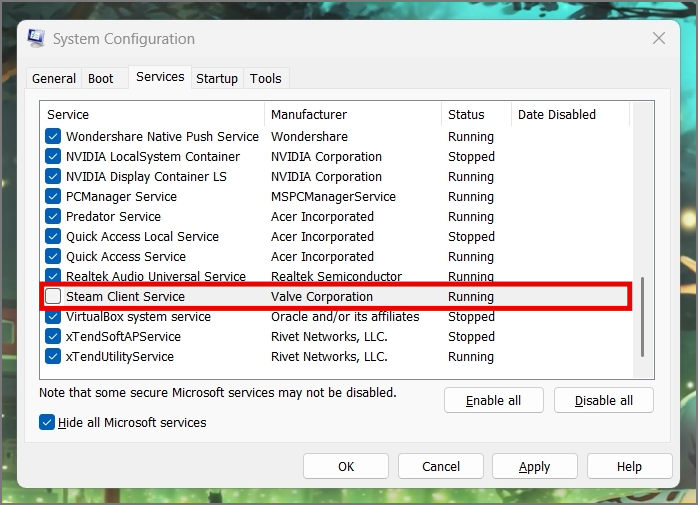Click the Disable all button
Screen dimensions: 698x505
(x=604, y=400)
